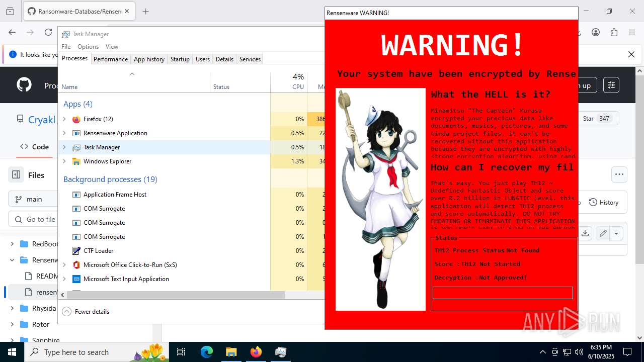This screenshot has height=362, width=644.
Task: Click the GitHub logo icon
Action: [x=24, y=84]
